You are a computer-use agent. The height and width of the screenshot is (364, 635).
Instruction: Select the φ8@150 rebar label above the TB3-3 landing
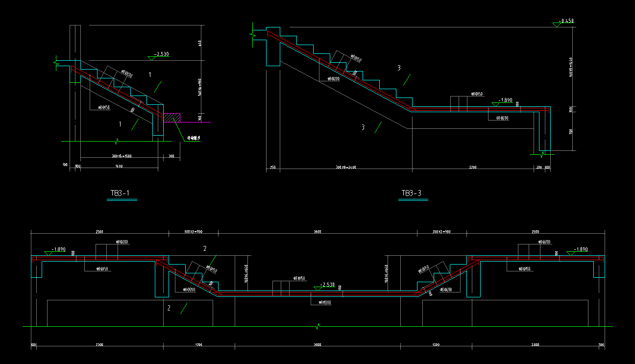pyautogui.click(x=477, y=94)
